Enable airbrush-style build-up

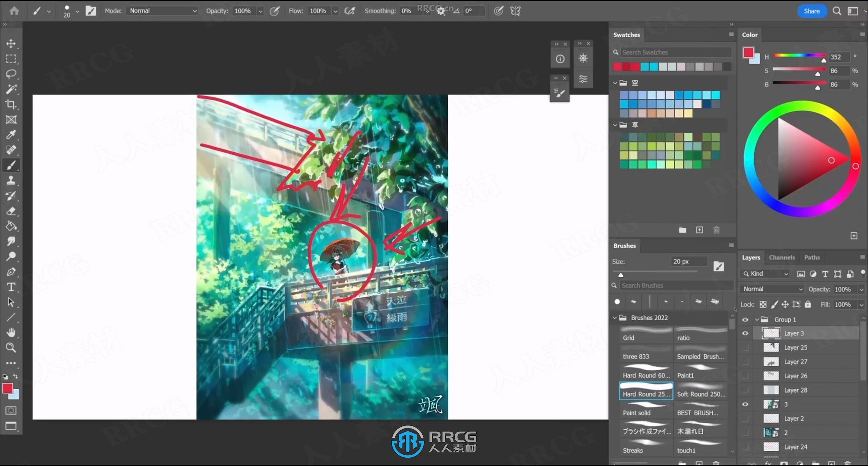350,11
